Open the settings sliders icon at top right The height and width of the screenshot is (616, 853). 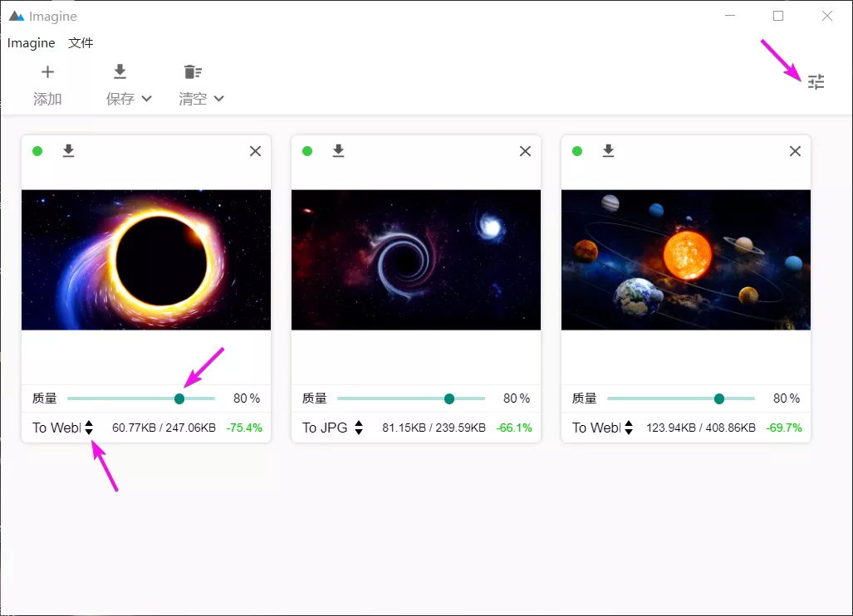click(816, 81)
